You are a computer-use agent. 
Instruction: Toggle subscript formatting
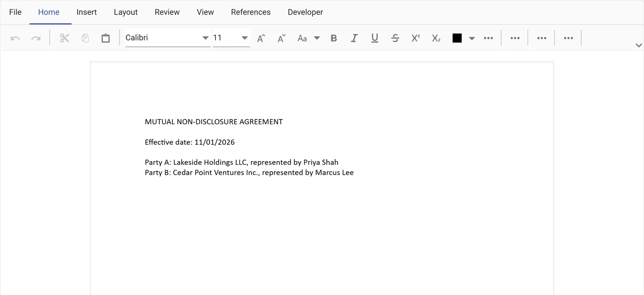click(x=436, y=38)
